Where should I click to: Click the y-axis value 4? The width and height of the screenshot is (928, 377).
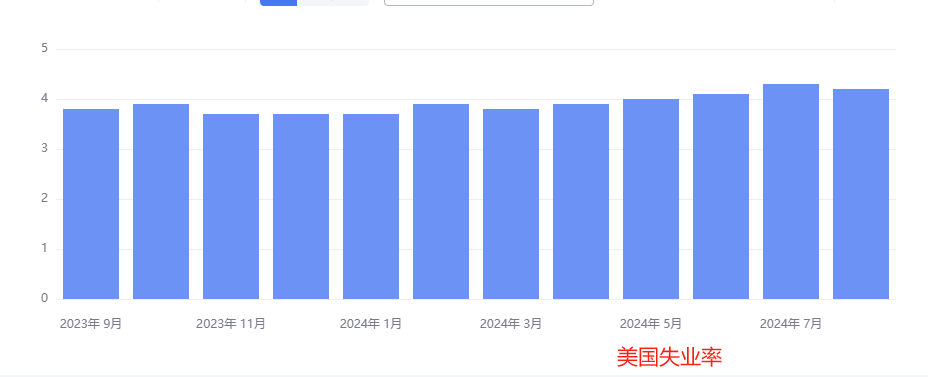(x=44, y=99)
